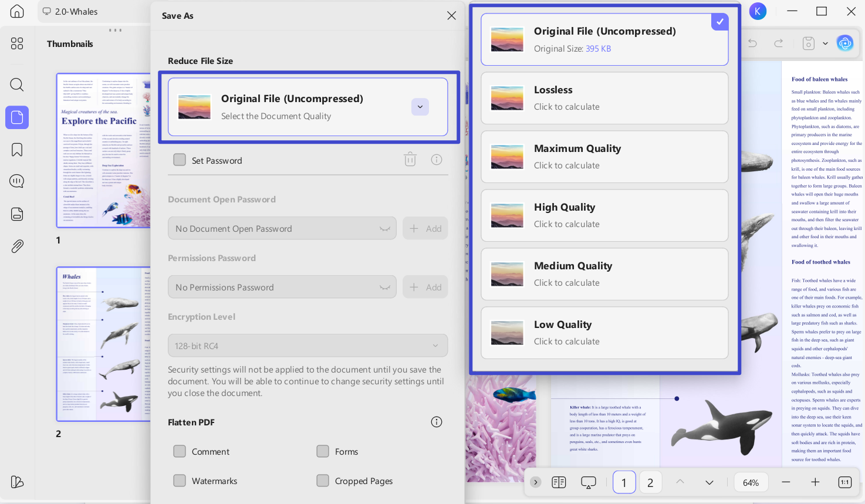
Task: Click the save icon in toolbar
Action: [x=809, y=43]
